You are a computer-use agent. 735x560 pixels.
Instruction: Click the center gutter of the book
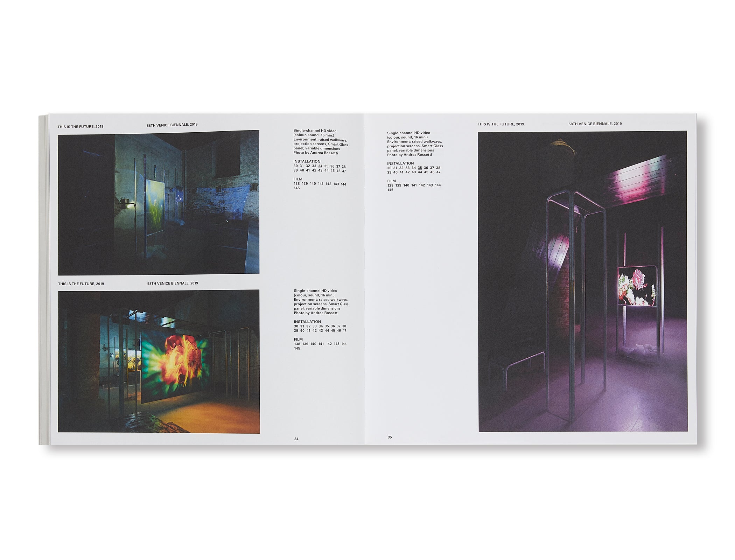pos(364,280)
